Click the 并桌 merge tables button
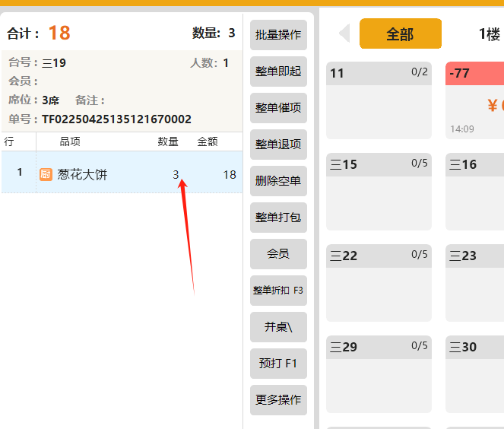The height and width of the screenshot is (429, 504). click(x=278, y=327)
